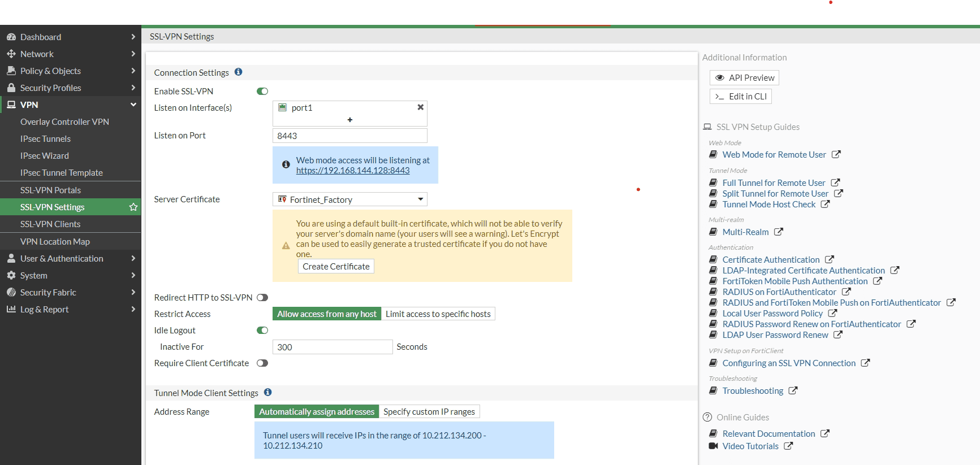
Task: Open external link icon for Tunnel Mode Host Check
Action: [x=826, y=204]
